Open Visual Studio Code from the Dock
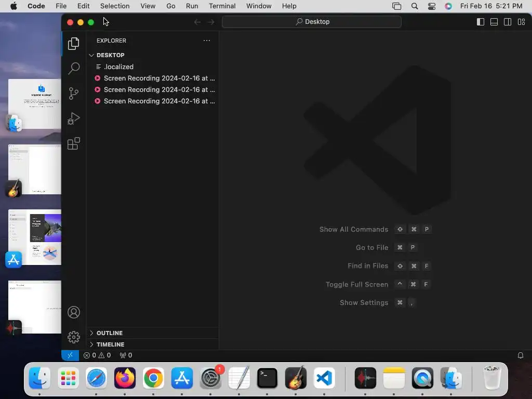The image size is (532, 399). click(x=324, y=378)
